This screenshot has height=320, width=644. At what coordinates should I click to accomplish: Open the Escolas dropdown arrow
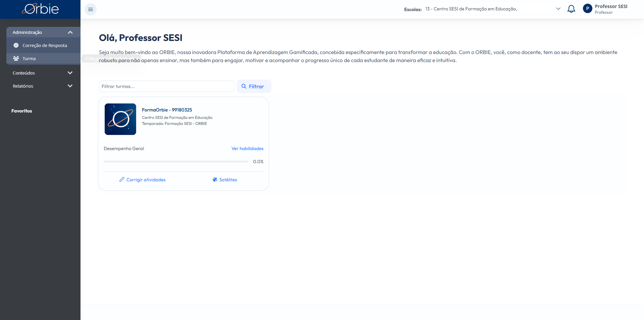tap(558, 9)
